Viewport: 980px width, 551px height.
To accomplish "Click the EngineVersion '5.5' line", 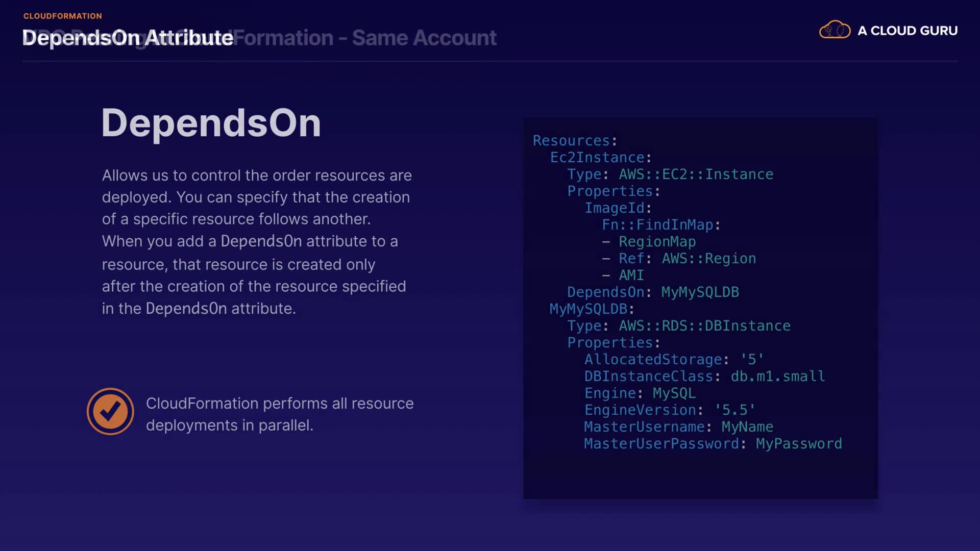I will (x=669, y=410).
